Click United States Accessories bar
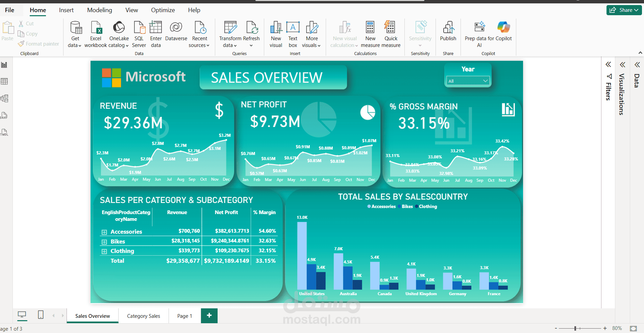Viewport: 644px width, 333px height. coord(302,255)
